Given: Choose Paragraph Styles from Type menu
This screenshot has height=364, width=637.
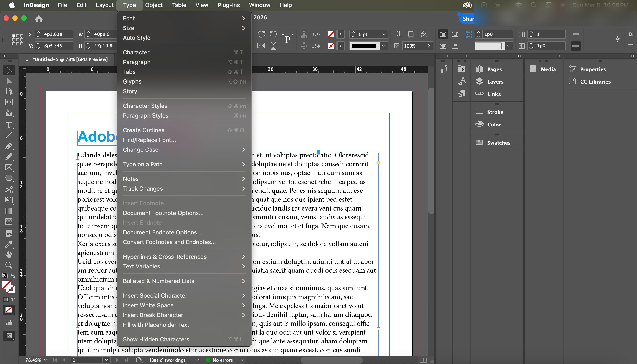Looking at the screenshot, I should (x=146, y=116).
